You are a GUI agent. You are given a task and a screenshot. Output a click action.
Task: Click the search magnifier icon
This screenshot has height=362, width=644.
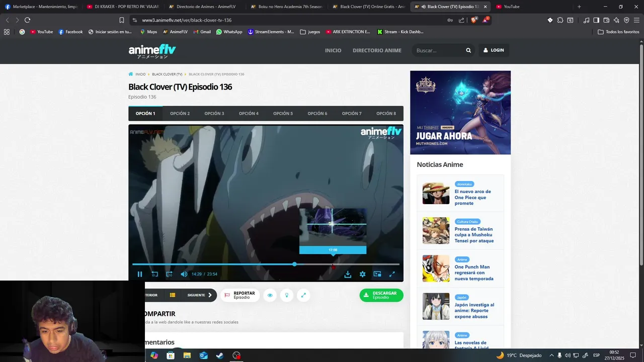point(468,50)
